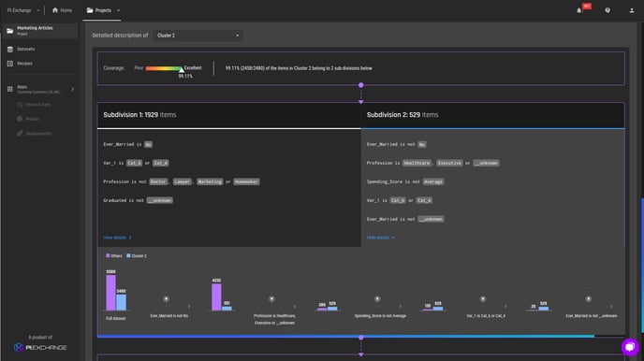Click the Home house icon
Viewport: 644px width, 361px height.
click(55, 10)
